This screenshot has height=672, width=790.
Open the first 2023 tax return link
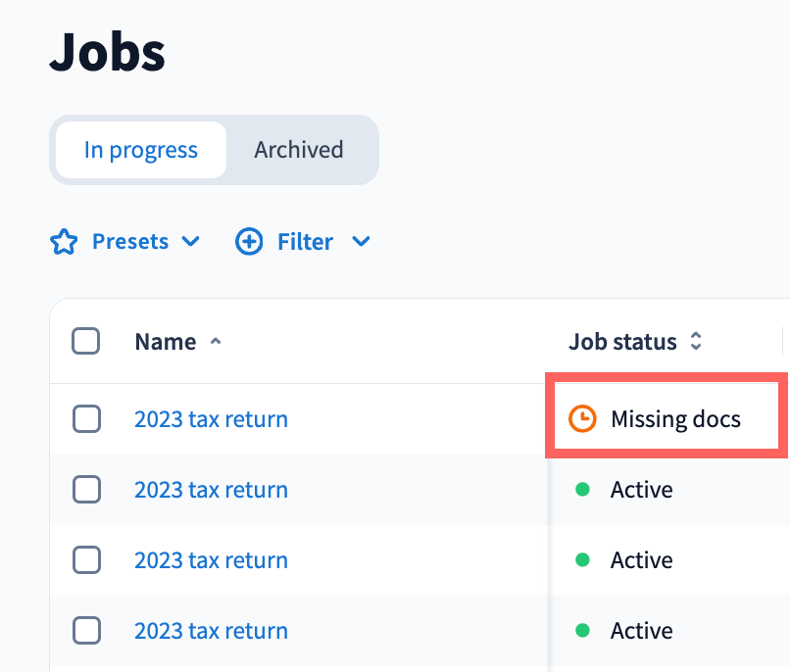[x=211, y=419]
